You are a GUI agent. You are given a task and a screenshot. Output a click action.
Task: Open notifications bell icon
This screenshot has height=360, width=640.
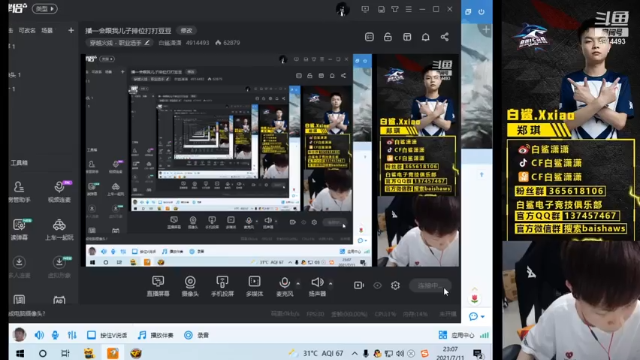coord(425,37)
